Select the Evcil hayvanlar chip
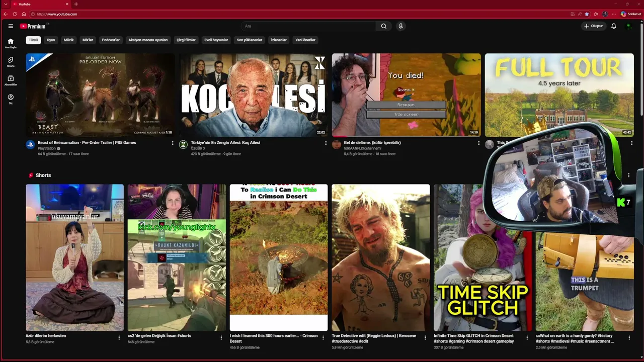This screenshot has width=644, height=362. coord(216,40)
